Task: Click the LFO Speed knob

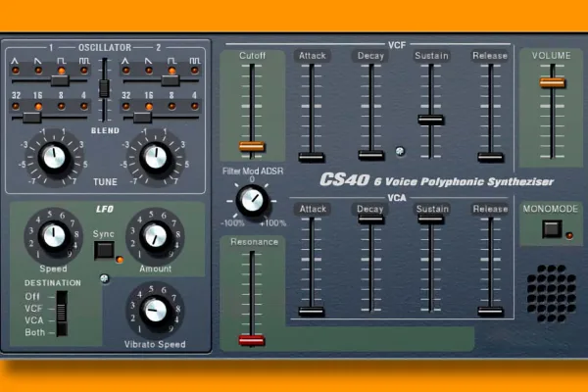Action: coord(54,236)
